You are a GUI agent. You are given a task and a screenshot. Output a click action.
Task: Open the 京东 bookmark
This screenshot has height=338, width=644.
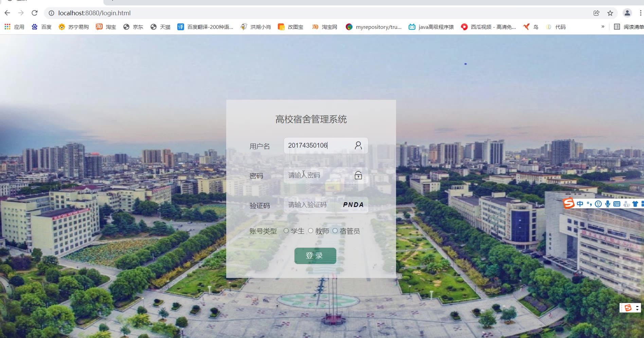point(133,27)
